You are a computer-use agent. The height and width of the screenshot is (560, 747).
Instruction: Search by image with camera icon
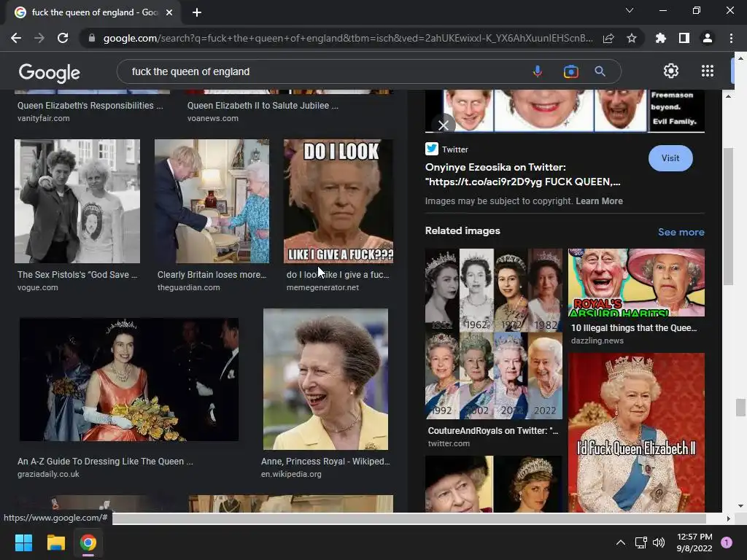570,71
